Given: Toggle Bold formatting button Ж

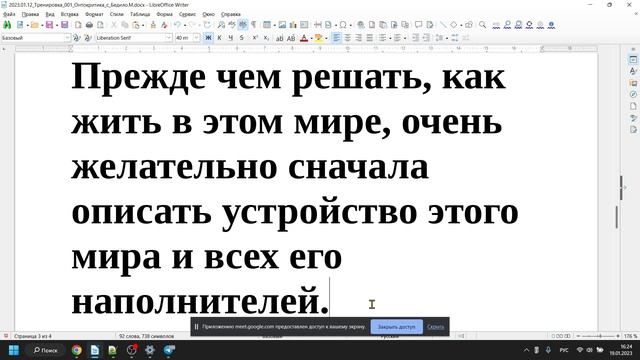Looking at the screenshot, I should [208, 38].
